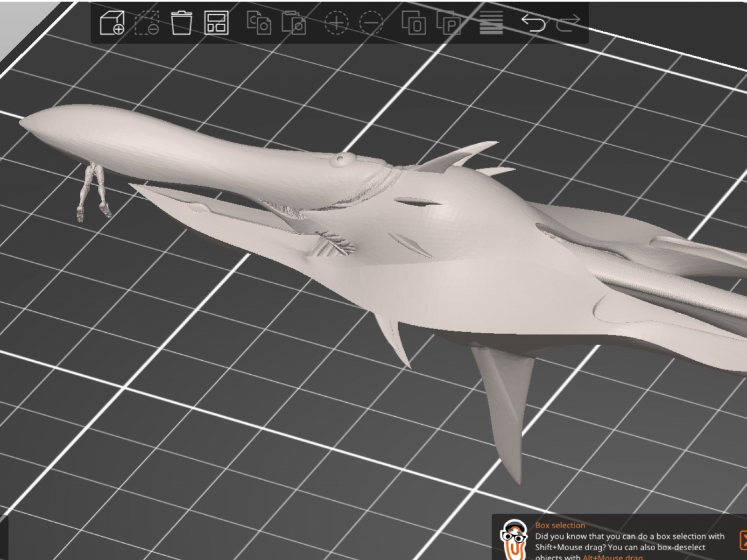Click the Redo arrow icon
This screenshot has width=747, height=560.
[568, 22]
